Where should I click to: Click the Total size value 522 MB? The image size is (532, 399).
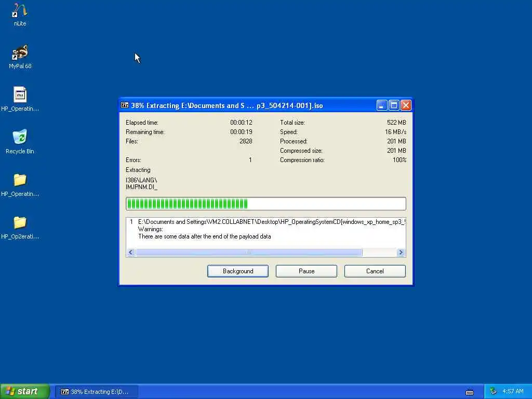(x=396, y=123)
